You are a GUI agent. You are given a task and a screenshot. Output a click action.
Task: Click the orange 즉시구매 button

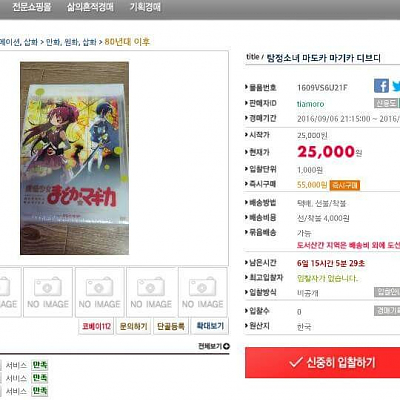345,185
